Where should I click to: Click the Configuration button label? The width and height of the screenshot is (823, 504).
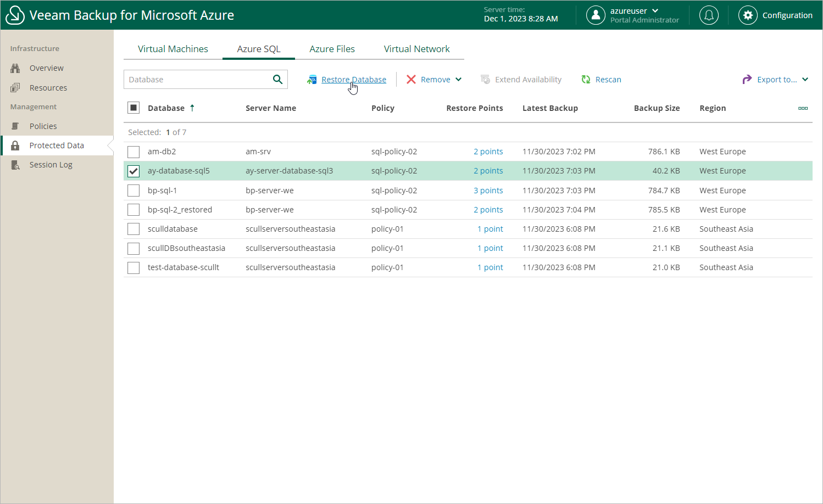click(787, 15)
